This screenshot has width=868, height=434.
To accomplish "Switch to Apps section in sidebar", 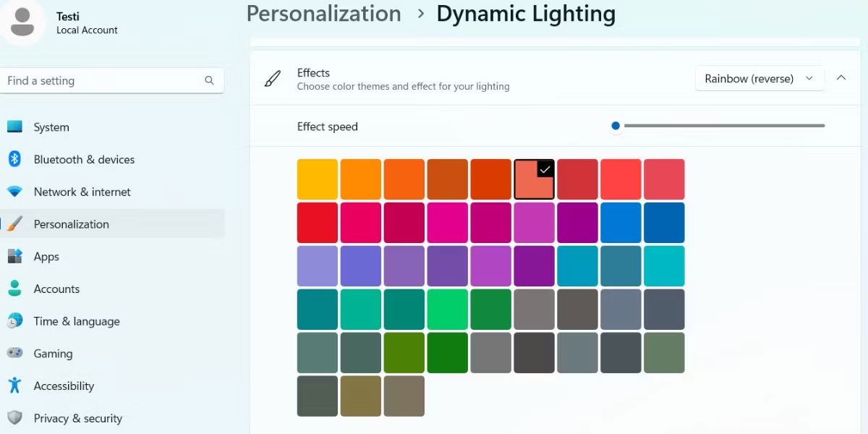I will point(46,256).
